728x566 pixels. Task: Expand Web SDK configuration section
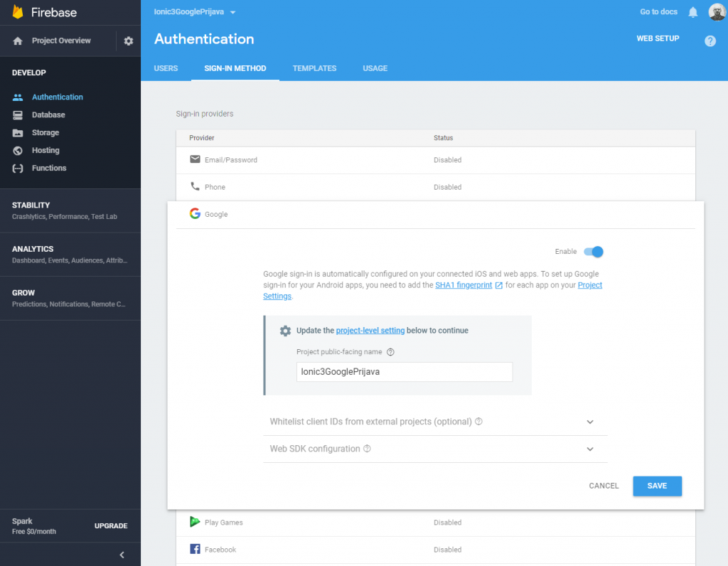point(589,449)
